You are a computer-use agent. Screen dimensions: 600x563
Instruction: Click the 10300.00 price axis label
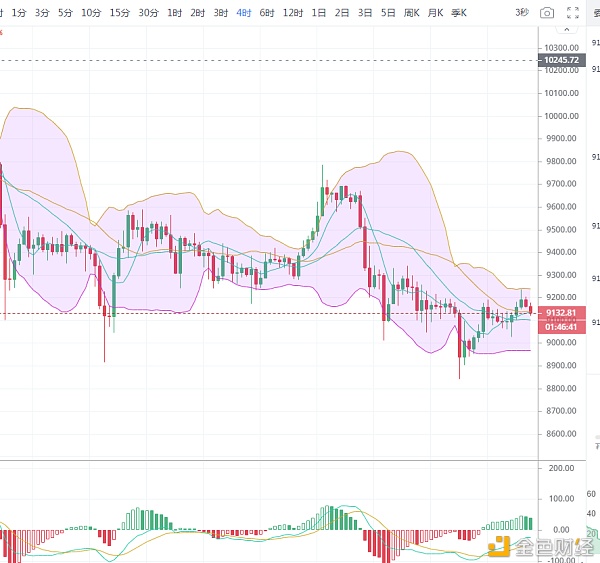[561, 48]
